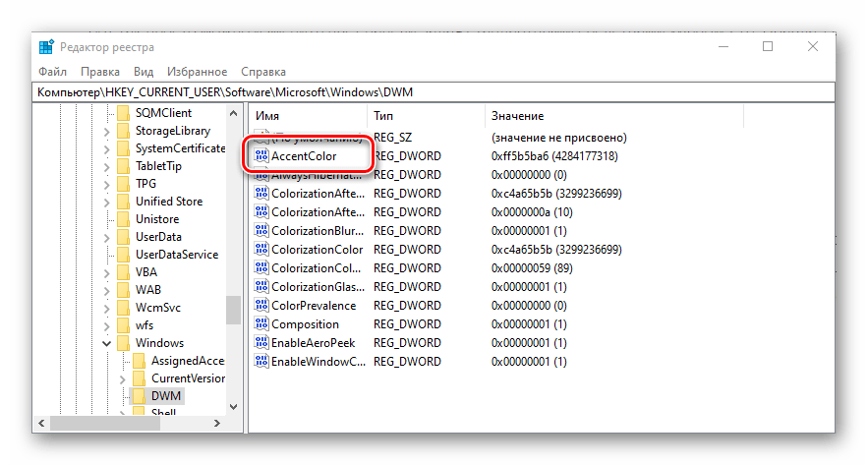Click the ColorPrevalence DWORD icon
This screenshot has height=465, width=868.
(x=261, y=306)
